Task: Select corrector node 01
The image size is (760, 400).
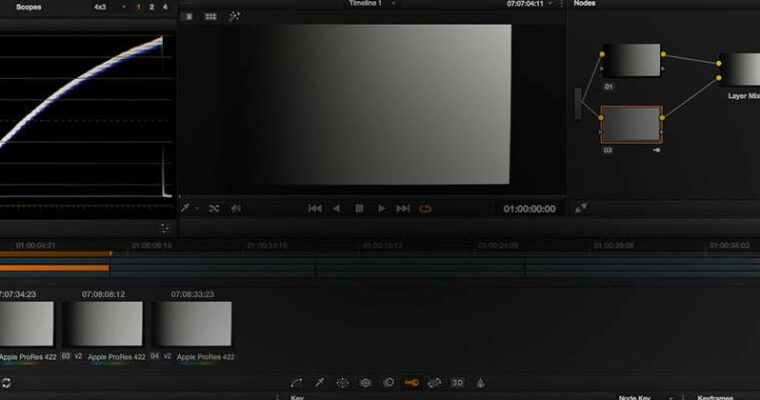Action: tap(632, 60)
